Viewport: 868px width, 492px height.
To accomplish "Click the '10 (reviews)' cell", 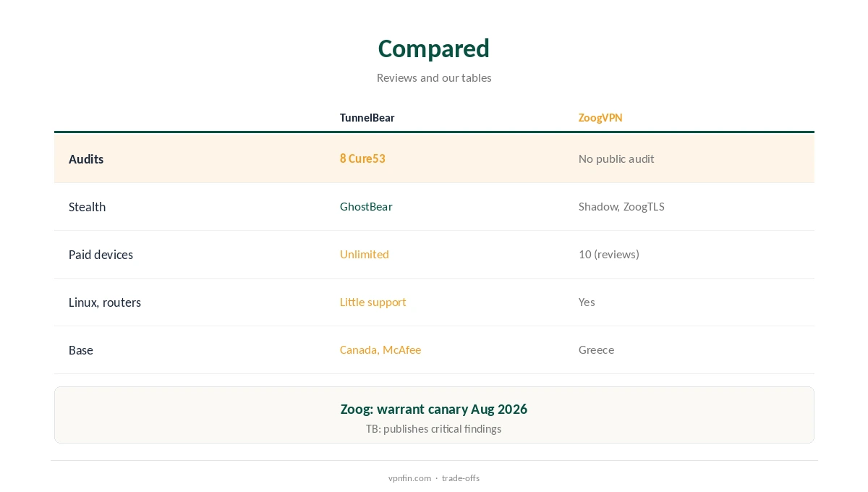I will click(609, 254).
